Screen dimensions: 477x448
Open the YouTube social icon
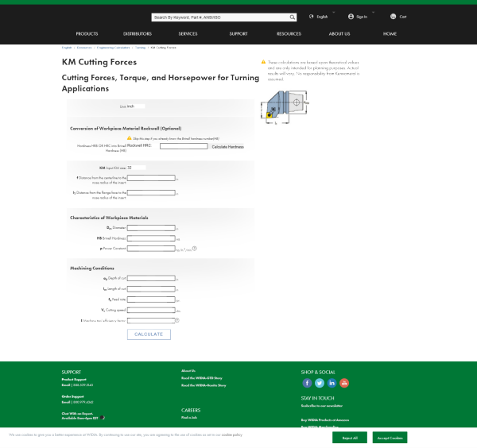tap(344, 383)
